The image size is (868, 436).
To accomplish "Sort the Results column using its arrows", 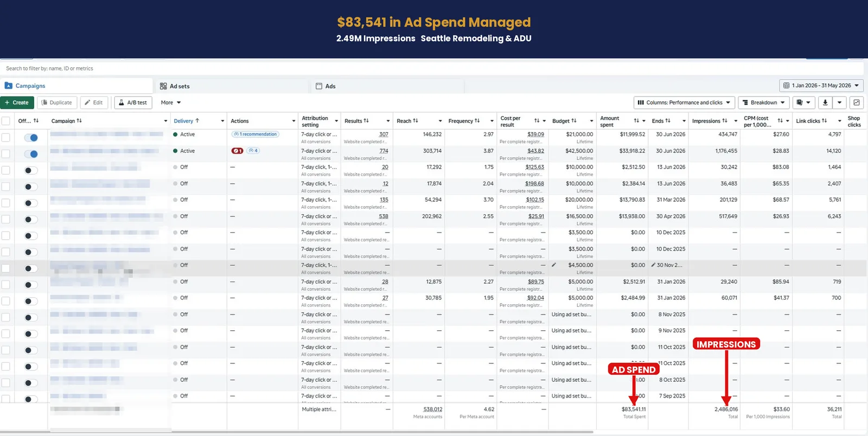I will [366, 121].
